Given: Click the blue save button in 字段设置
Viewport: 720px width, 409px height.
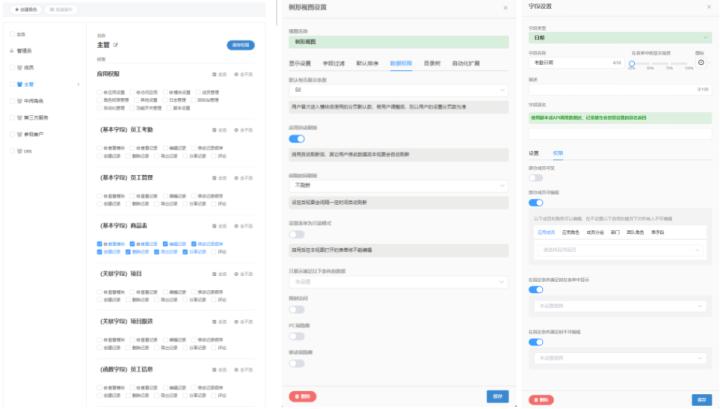Looking at the screenshot, I should [x=702, y=400].
